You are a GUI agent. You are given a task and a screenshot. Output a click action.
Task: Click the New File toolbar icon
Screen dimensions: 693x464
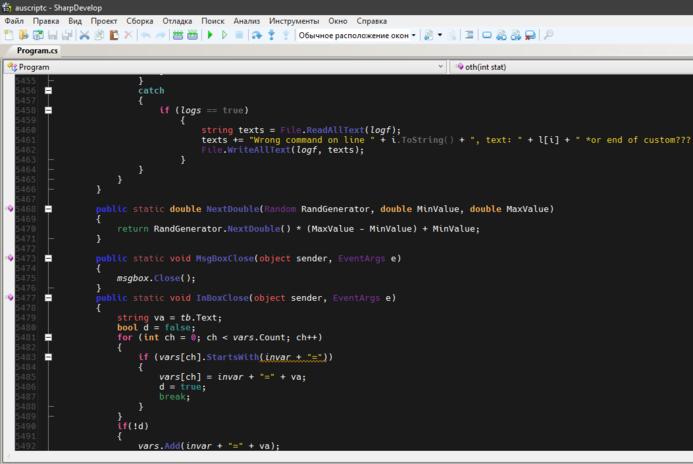pyautogui.click(x=8, y=35)
